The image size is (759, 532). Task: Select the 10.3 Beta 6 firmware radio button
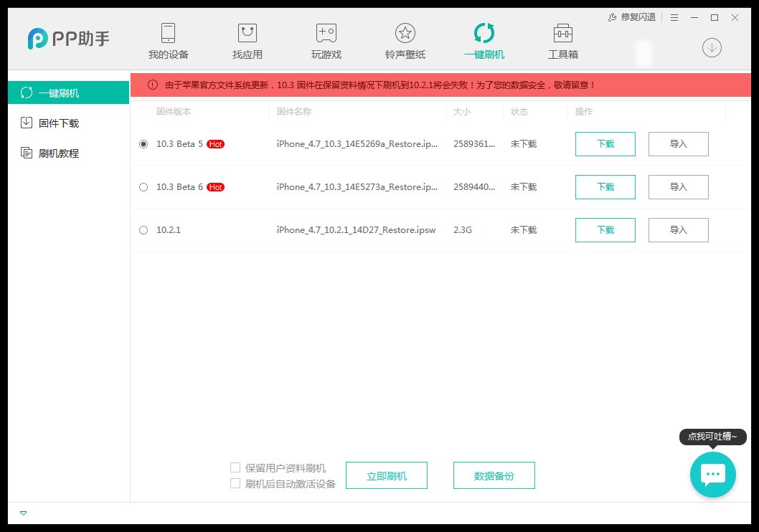143,187
